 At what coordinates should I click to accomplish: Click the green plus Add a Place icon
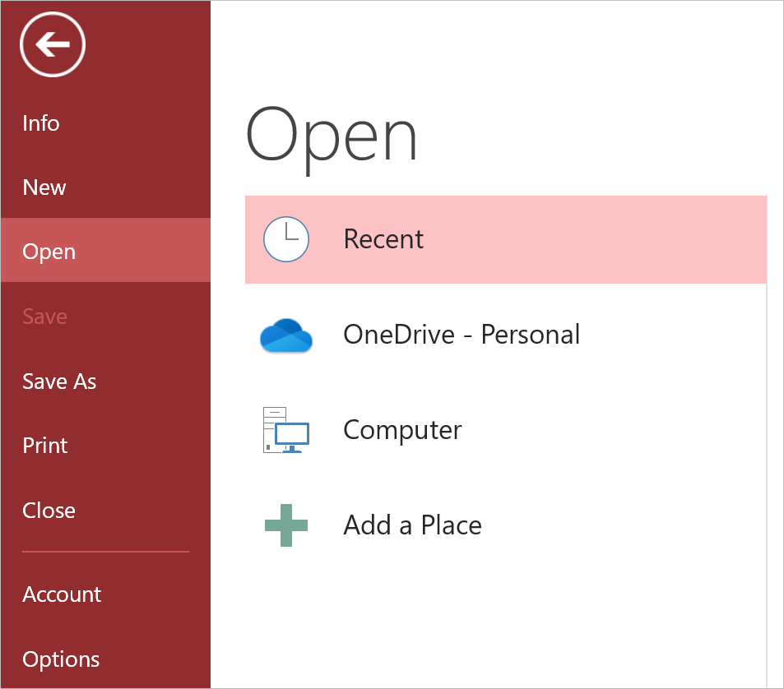286,525
